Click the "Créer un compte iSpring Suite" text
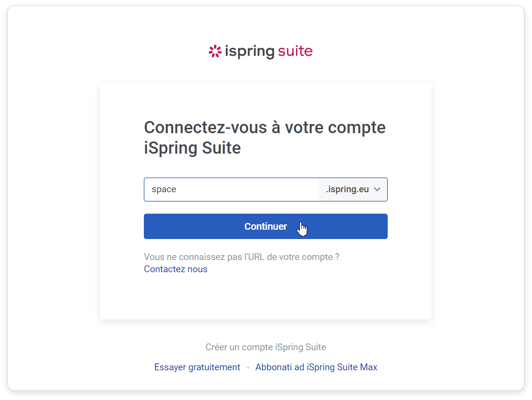 266,347
